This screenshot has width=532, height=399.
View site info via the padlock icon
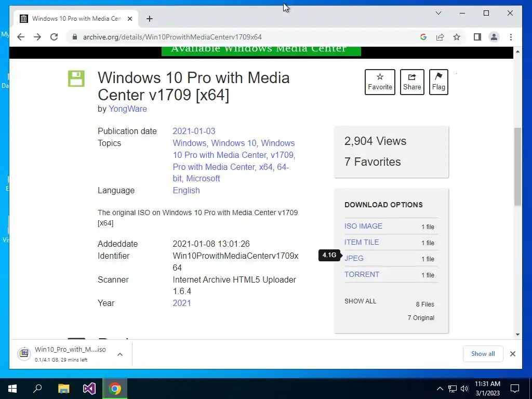click(x=75, y=37)
